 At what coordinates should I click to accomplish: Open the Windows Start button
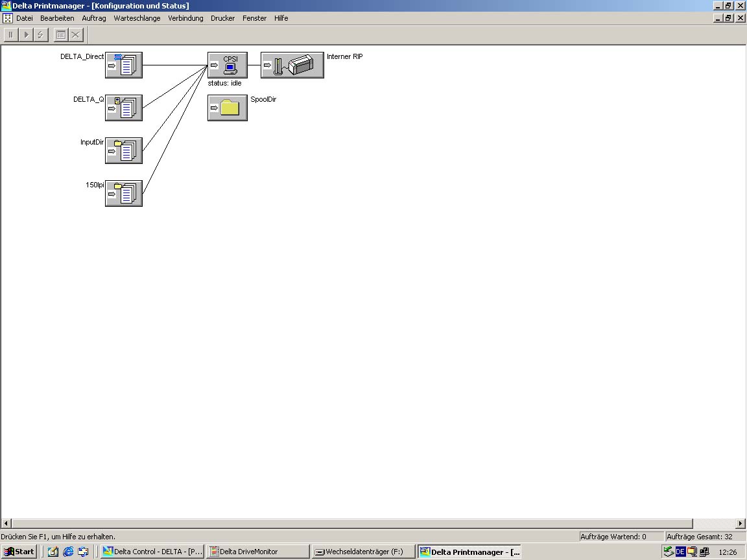[x=19, y=552]
